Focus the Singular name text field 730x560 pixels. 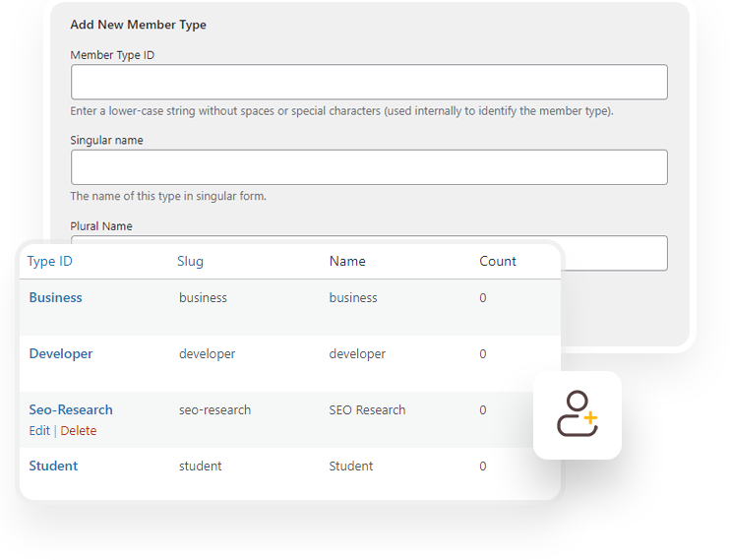tap(369, 167)
